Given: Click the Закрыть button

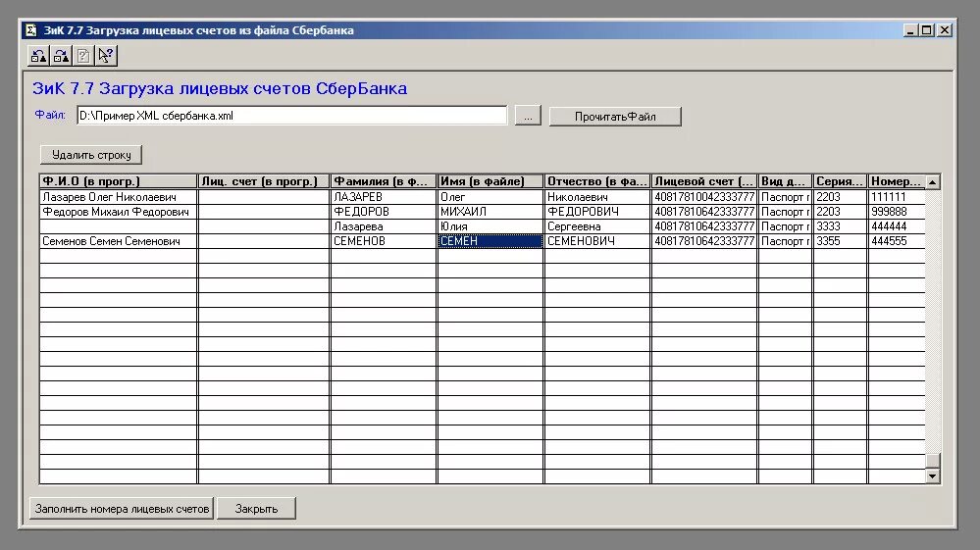Looking at the screenshot, I should coord(256,509).
